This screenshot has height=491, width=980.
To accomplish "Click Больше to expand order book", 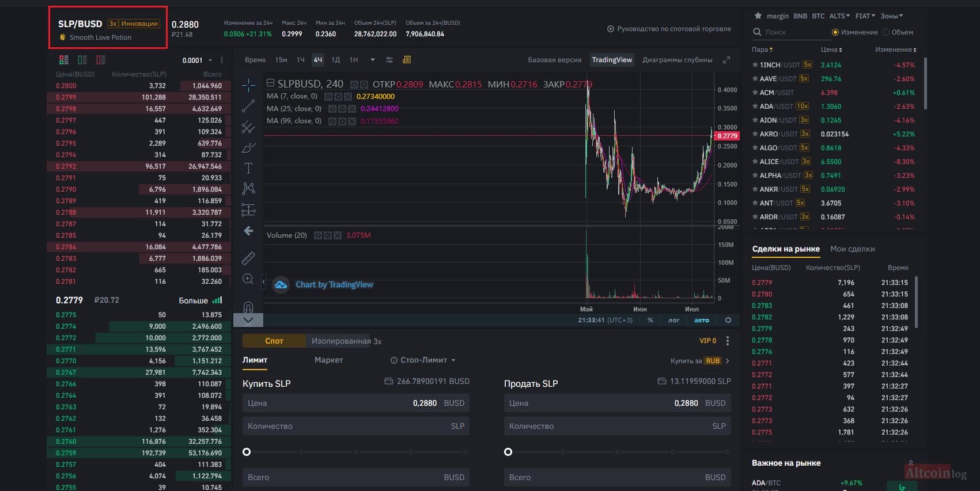I will pos(200,300).
